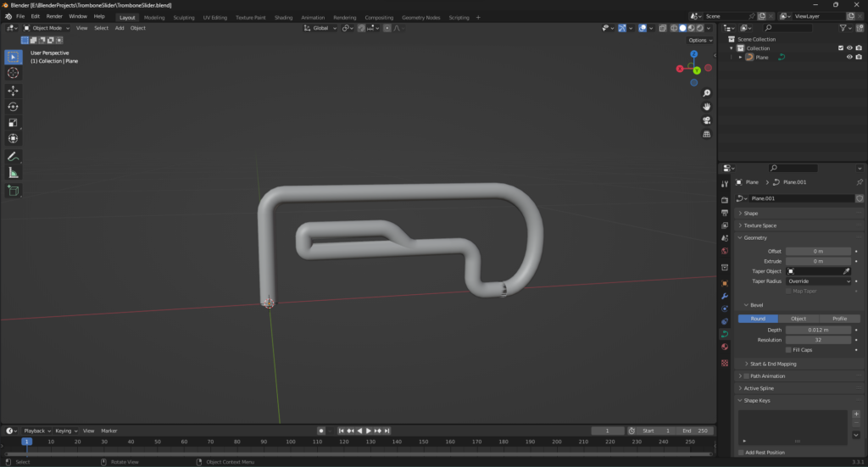Select the Profile bevel mode button
Screen dimensions: 868x467
point(839,319)
